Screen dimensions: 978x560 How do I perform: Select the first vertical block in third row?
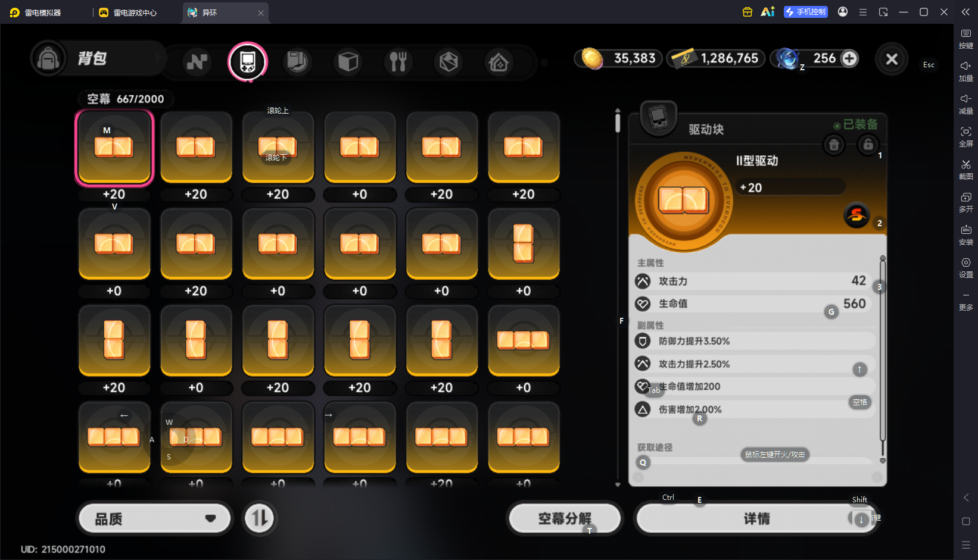pos(114,340)
